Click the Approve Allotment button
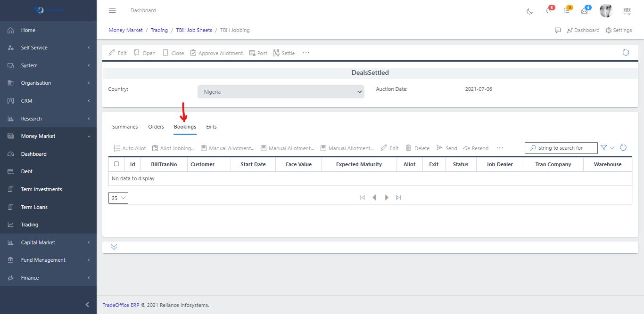This screenshot has width=644, height=314. (x=216, y=53)
